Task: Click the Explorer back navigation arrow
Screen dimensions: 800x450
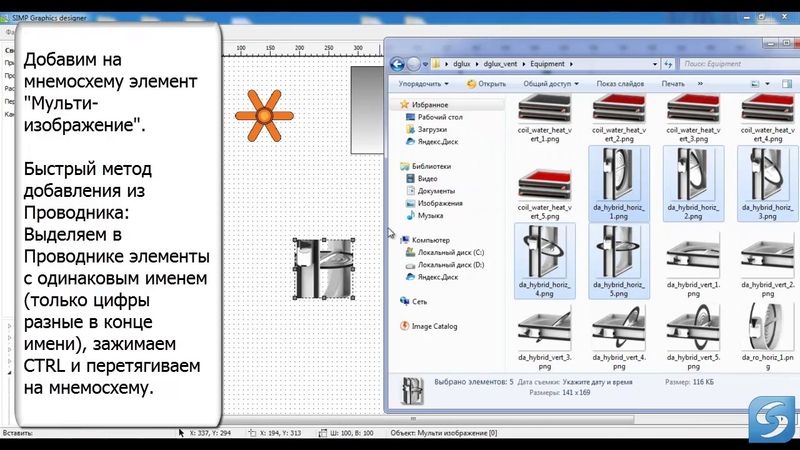Action: 397,64
